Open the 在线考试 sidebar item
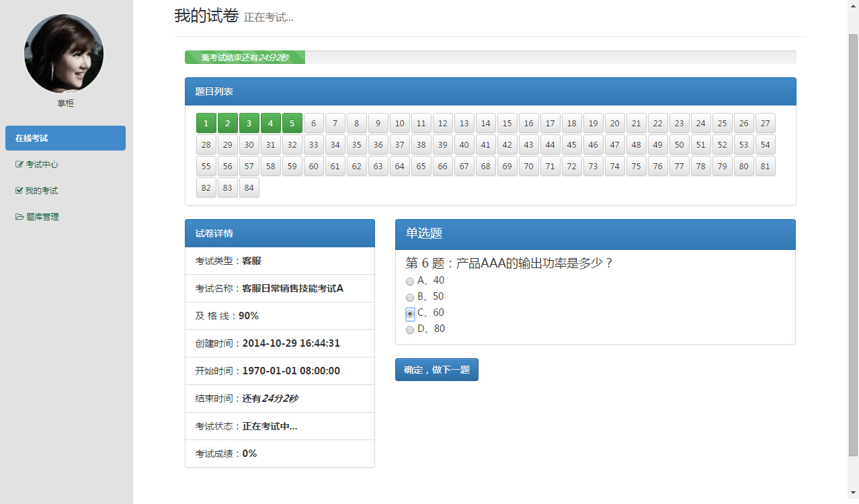This screenshot has width=859, height=504. pos(65,138)
